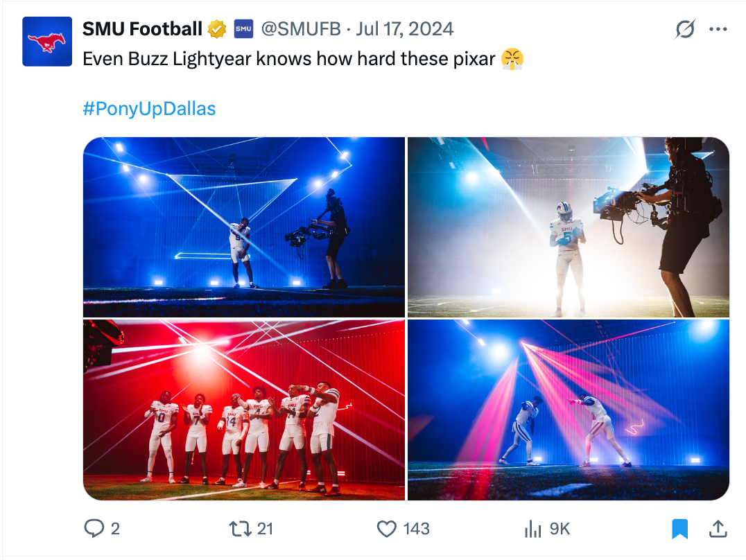
Task: Click the @SMUFB handle
Action: [300, 29]
